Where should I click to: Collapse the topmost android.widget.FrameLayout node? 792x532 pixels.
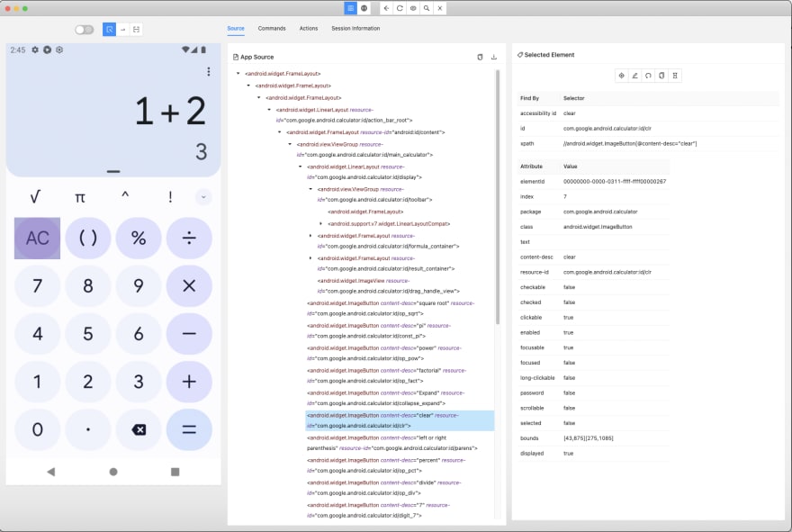click(238, 73)
